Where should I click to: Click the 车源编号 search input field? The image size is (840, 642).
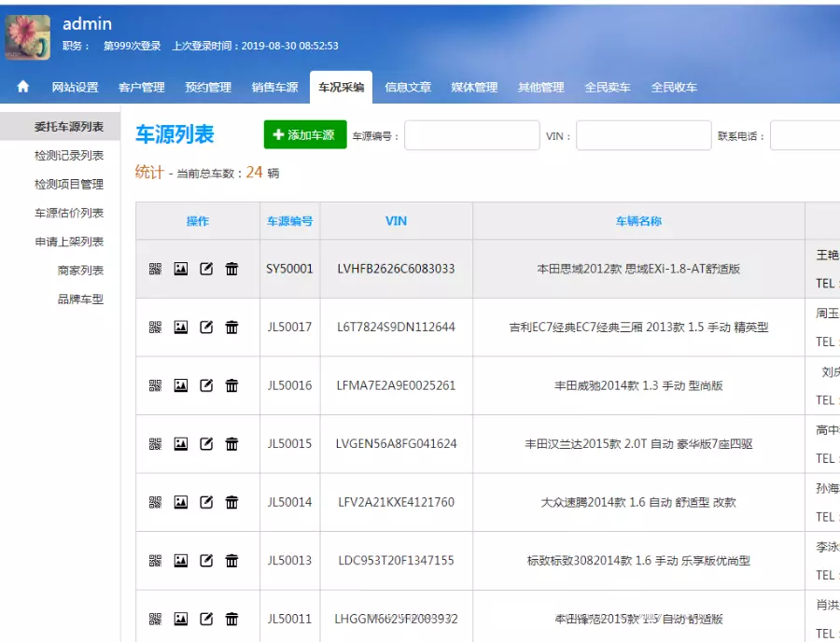click(471, 135)
